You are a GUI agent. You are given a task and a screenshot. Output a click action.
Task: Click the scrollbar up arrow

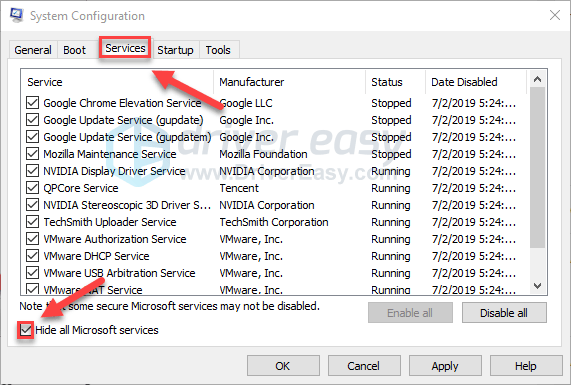pos(537,79)
